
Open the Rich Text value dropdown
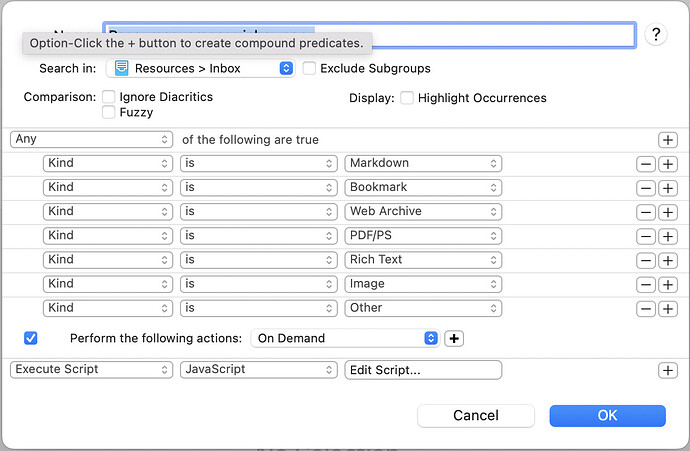tap(423, 260)
